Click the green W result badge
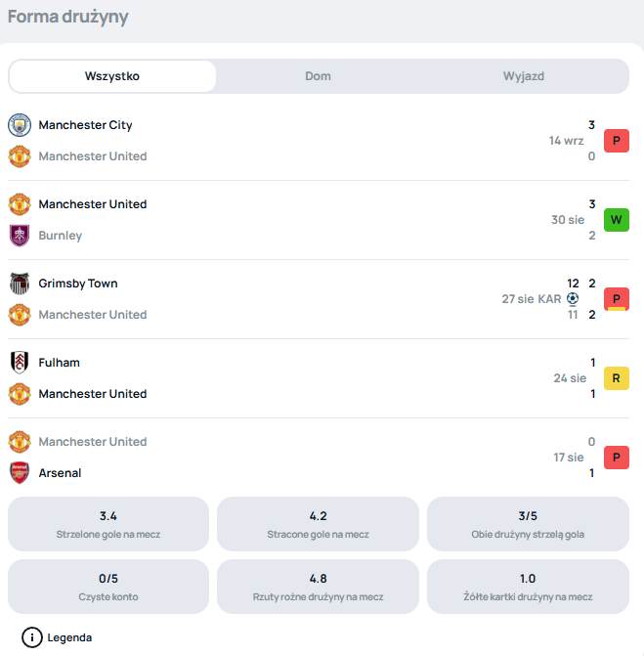The width and height of the screenshot is (644, 656). 617,220
